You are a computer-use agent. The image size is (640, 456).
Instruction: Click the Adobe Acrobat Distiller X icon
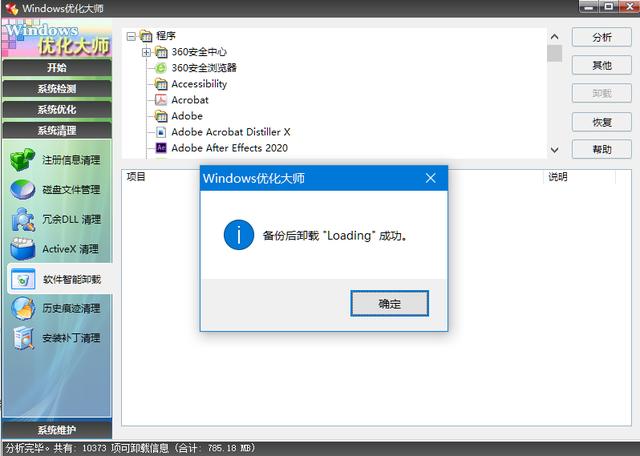pos(161,132)
